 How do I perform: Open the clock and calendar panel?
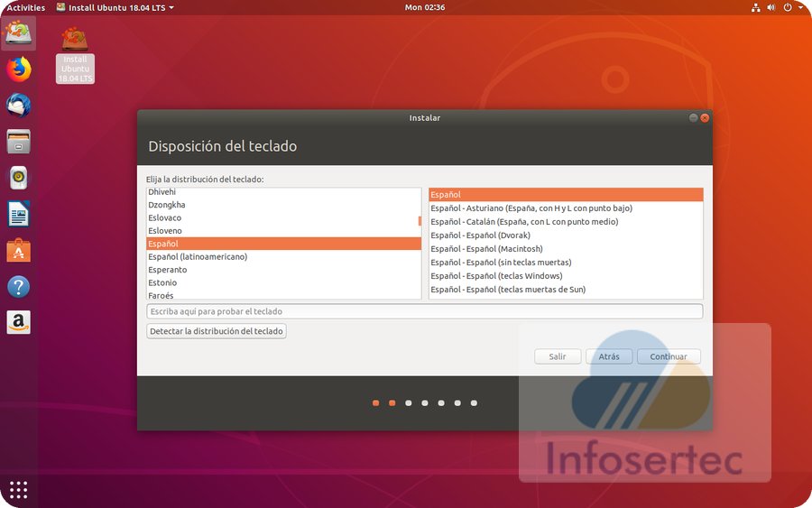[x=425, y=7]
